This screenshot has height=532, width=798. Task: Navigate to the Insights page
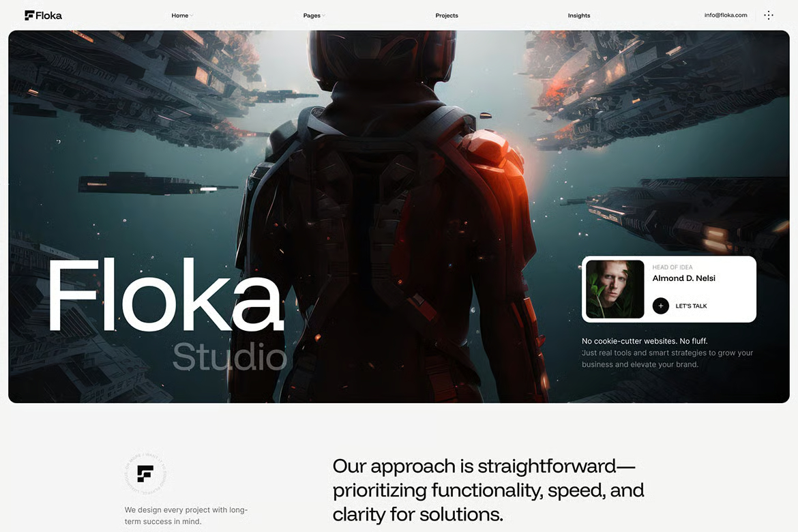point(578,16)
